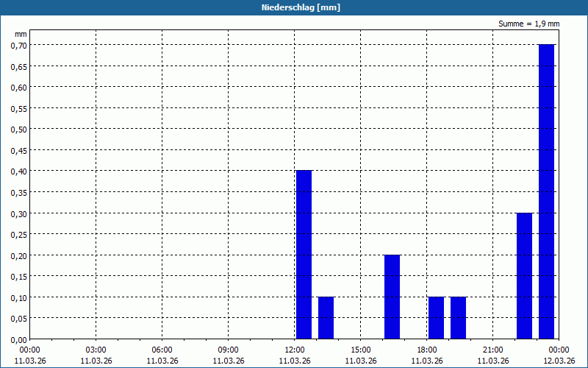This screenshot has width=588, height=368.
Task: Click the 0,40 y-axis label
Action: 19,172
